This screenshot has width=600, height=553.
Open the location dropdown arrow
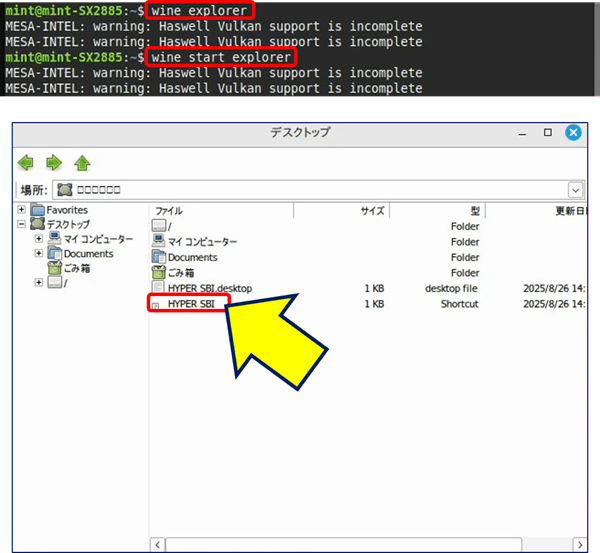point(576,190)
